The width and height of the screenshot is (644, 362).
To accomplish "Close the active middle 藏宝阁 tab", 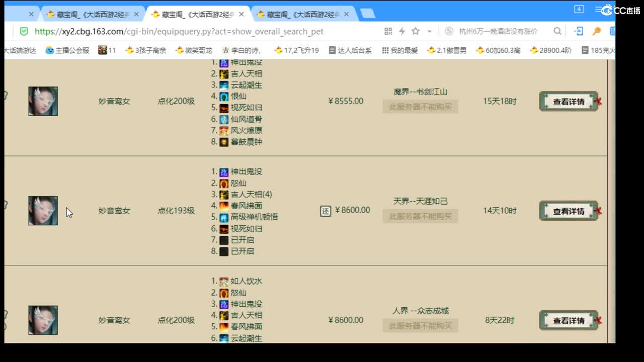I will point(241,15).
